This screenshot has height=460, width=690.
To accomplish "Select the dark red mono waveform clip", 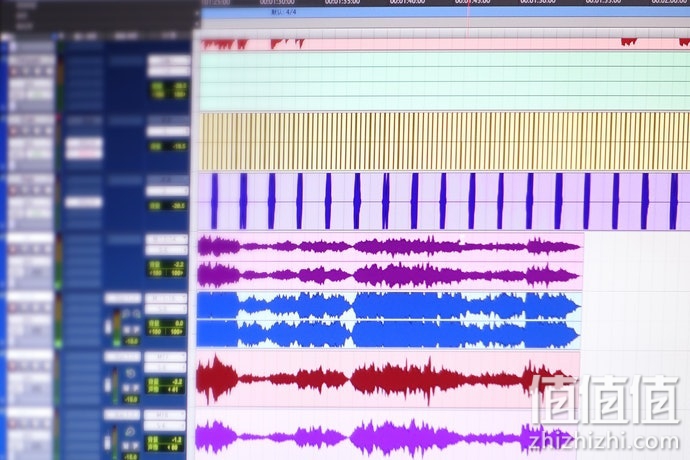I will point(388,379).
